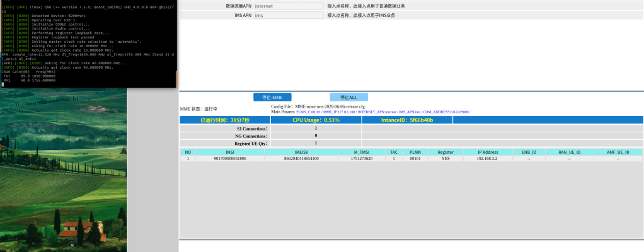
Task: Click the IntanceID 5f66b40b field
Action: pyautogui.click(x=407, y=120)
